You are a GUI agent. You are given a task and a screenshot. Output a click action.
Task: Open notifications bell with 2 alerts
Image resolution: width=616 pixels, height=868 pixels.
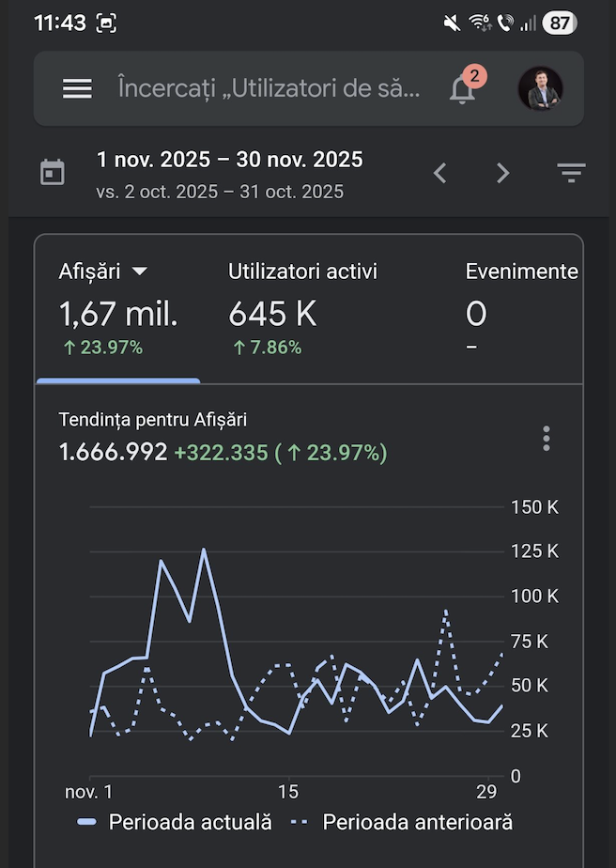click(462, 90)
